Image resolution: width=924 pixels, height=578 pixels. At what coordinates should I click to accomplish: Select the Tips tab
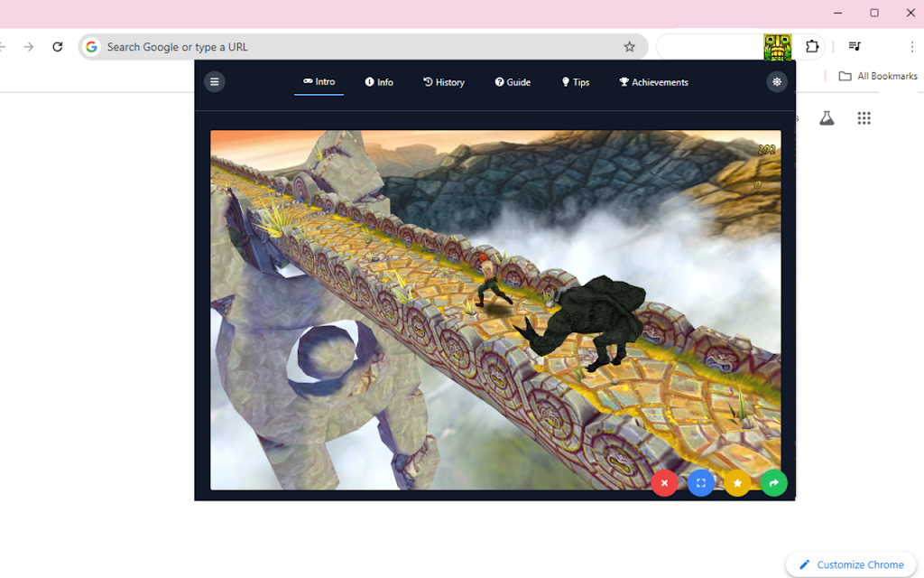(x=575, y=82)
